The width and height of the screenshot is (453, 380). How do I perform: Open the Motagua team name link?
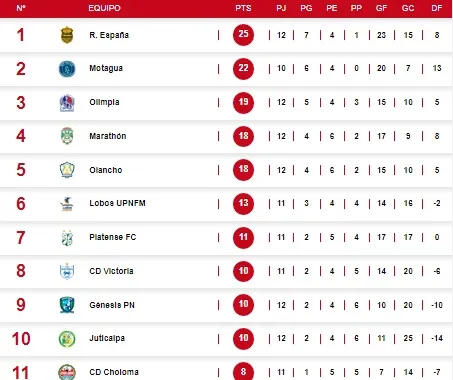106,68
